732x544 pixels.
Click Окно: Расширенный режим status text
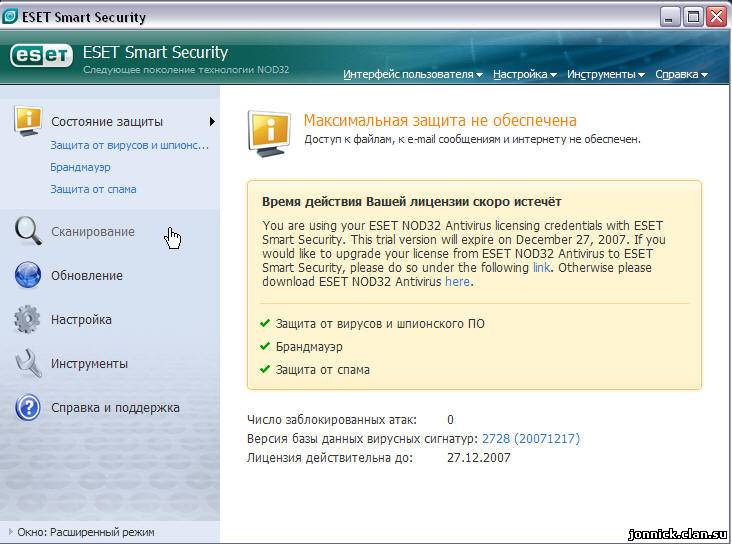(86, 532)
